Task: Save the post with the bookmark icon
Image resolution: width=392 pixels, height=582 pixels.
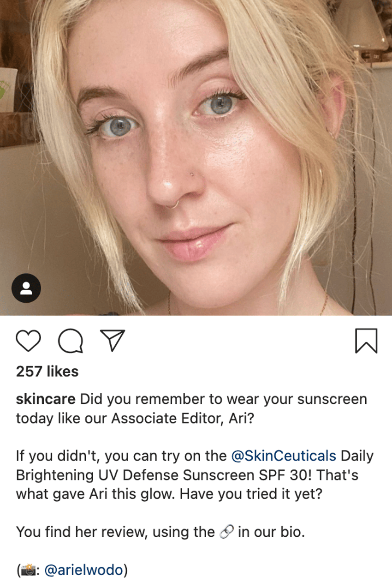Action: coord(367,341)
